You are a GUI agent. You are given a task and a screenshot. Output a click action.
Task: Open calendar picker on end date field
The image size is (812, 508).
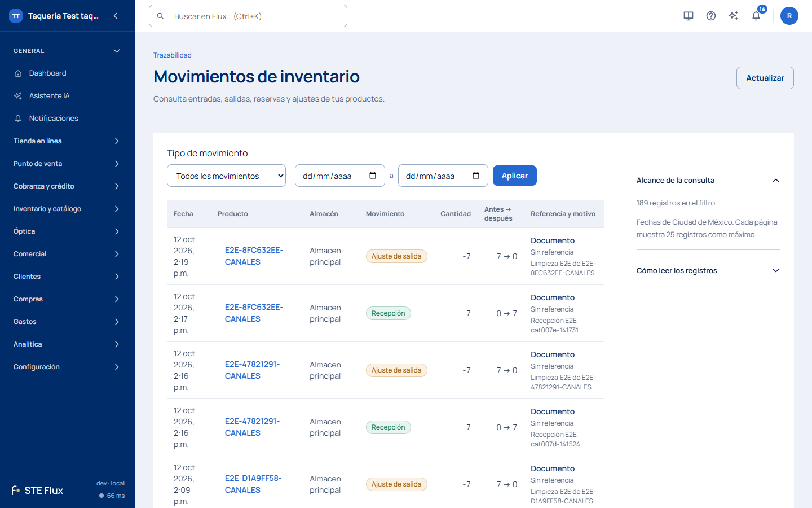(476, 176)
